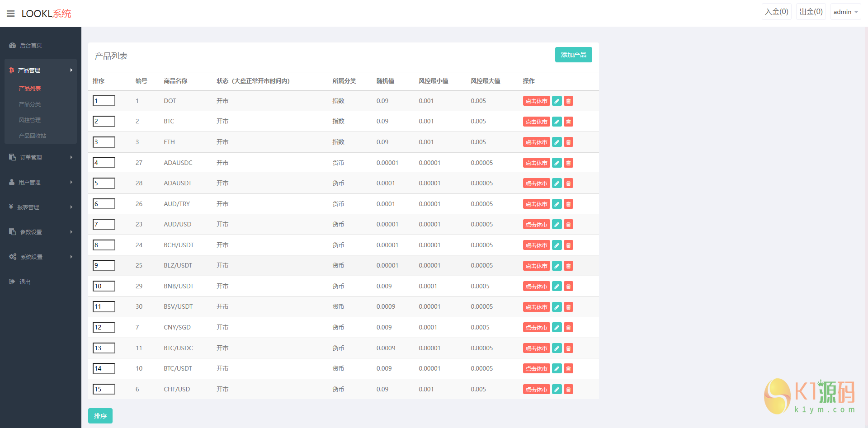Close market for BTC/USDT product
Screen dimensions: 868x428
point(536,369)
